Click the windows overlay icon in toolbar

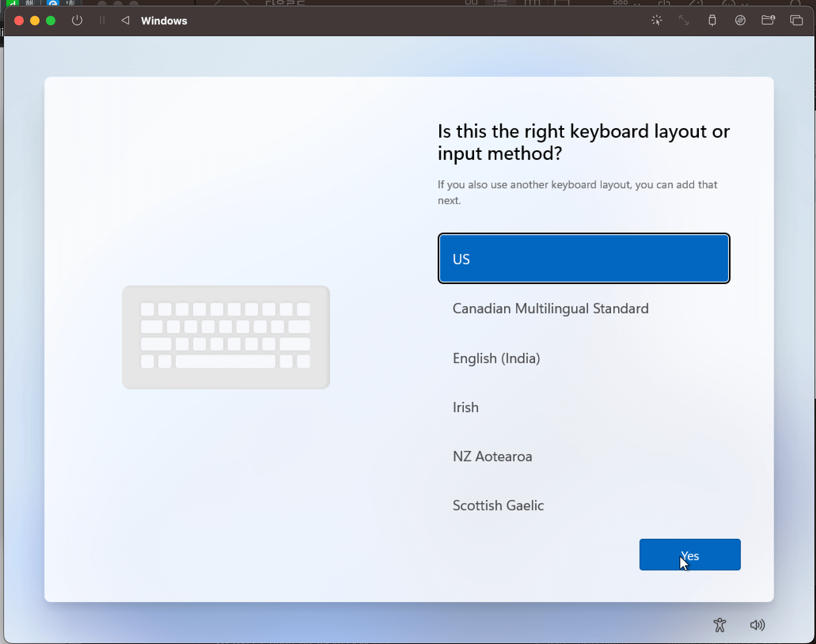coord(796,20)
